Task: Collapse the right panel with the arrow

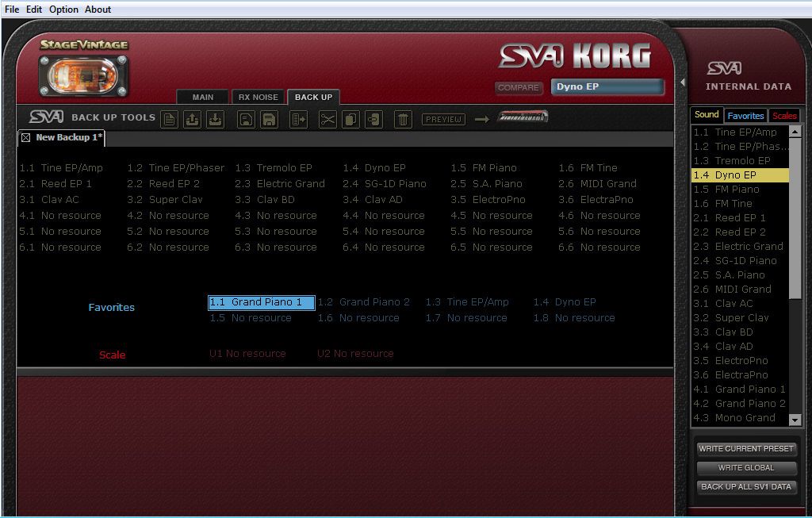Action: pyautogui.click(x=683, y=81)
